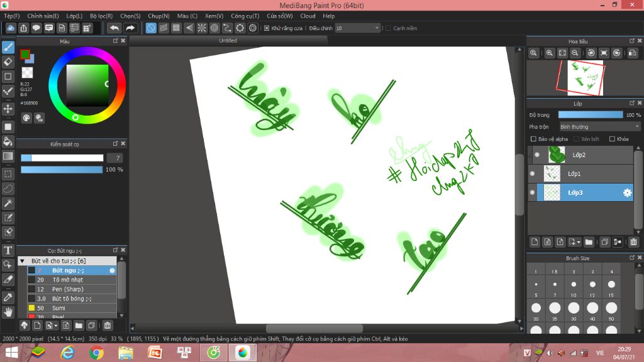Open the Pha trộn blend mode dropdown

pyautogui.click(x=599, y=126)
